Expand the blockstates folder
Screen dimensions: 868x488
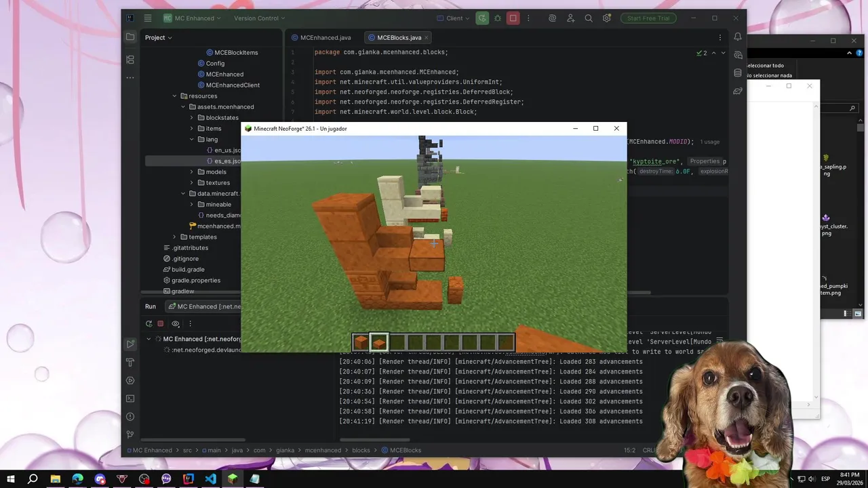192,117
